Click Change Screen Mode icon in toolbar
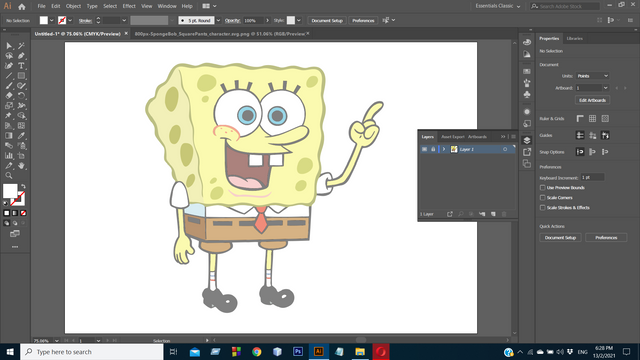The image size is (640, 360). coord(15,233)
